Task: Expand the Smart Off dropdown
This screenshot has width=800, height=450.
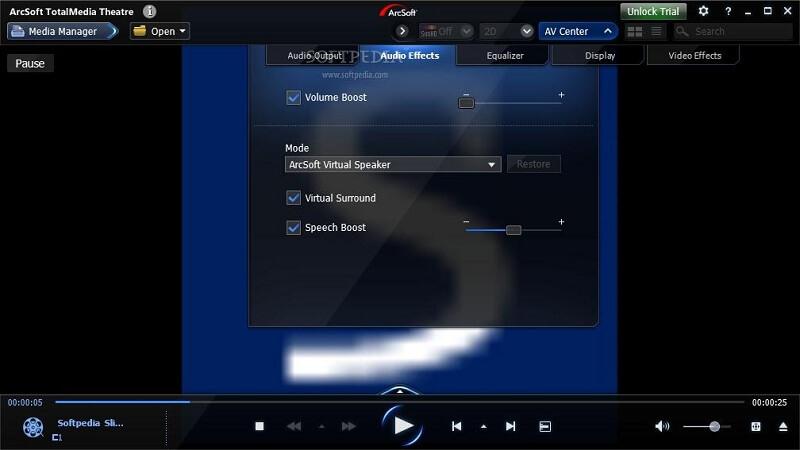Action: (466, 31)
